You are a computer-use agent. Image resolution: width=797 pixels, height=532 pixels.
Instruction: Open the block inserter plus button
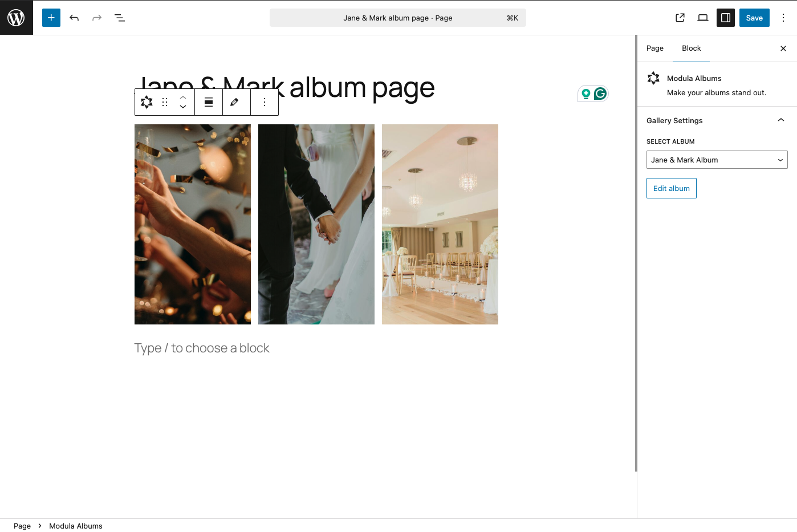click(x=51, y=18)
